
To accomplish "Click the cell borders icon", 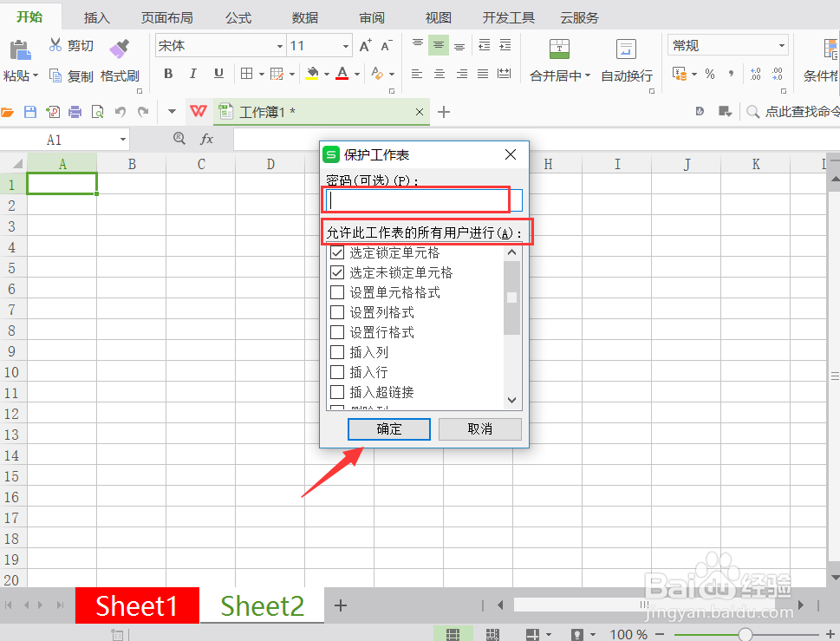I will point(246,74).
